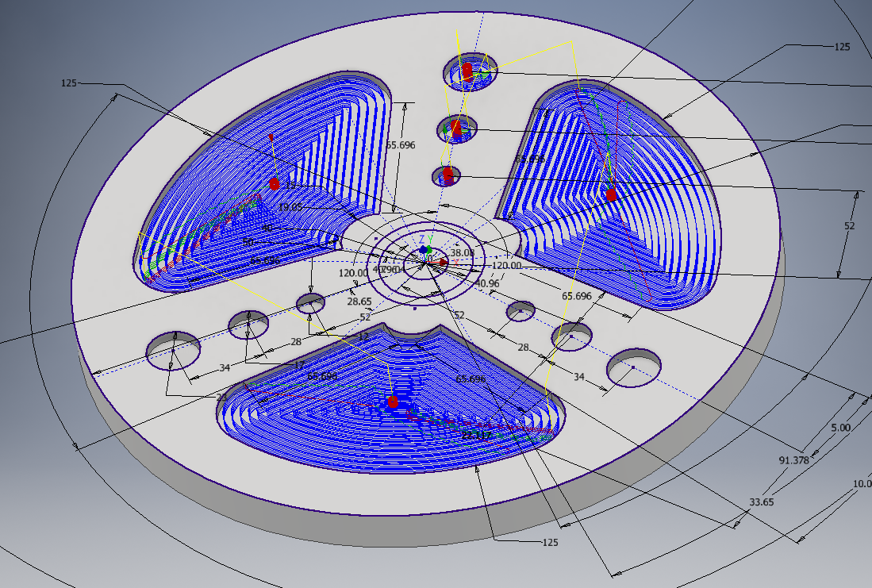Select the 28.65 dimension annotation
This screenshot has height=588, width=872.
360,302
